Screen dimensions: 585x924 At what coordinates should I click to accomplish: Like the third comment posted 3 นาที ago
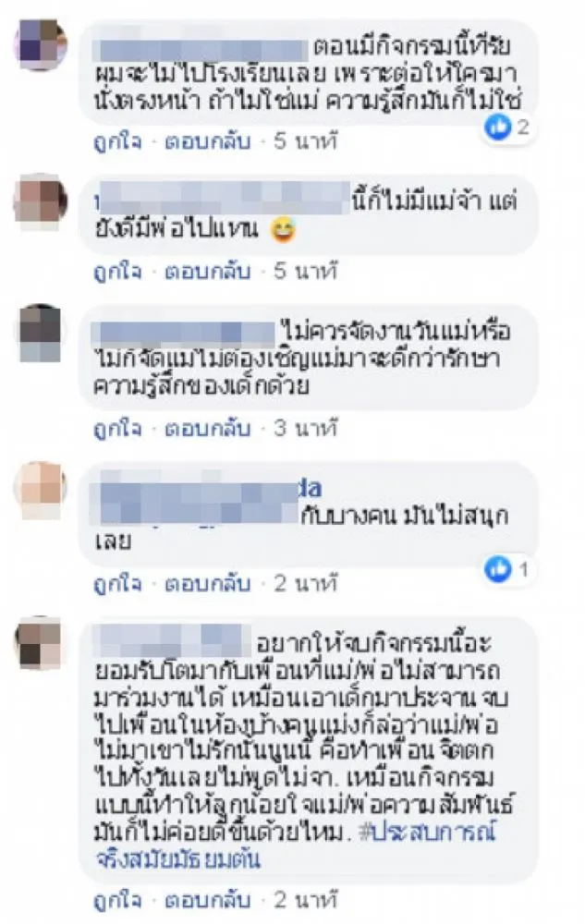pos(117,430)
